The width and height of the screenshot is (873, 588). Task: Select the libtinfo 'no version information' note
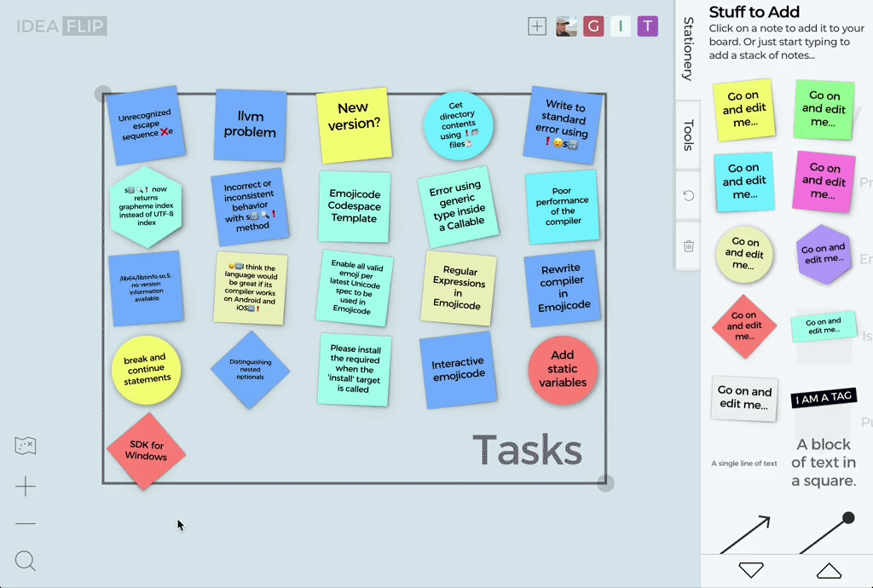coord(146,287)
